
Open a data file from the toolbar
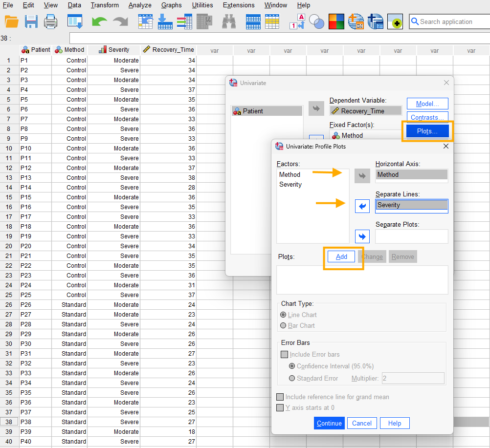(11, 21)
